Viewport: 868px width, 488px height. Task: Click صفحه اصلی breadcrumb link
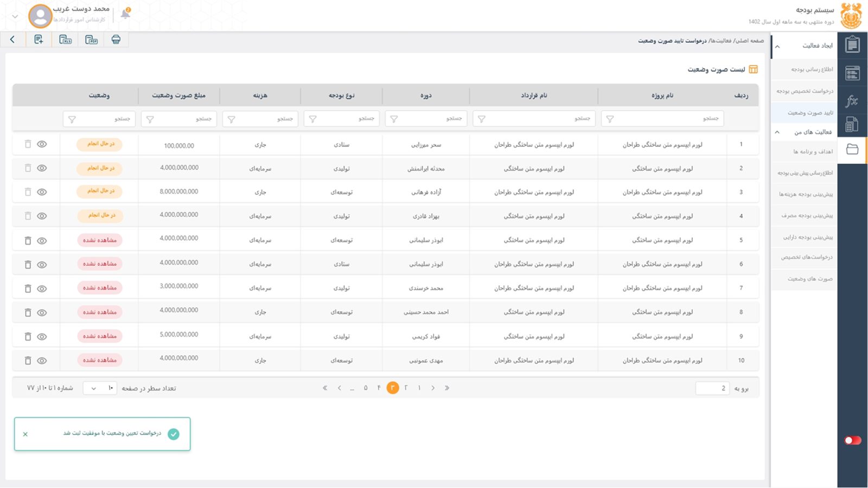click(749, 41)
